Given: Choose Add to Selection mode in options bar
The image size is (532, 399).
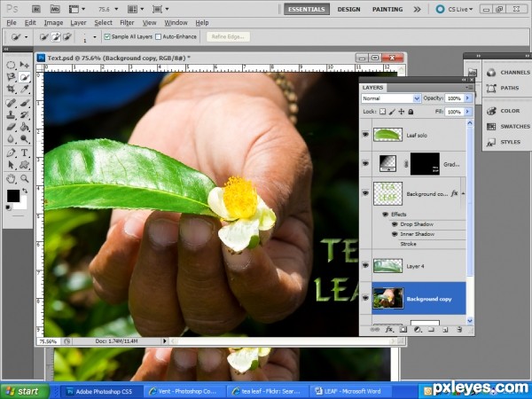Looking at the screenshot, I should tap(56, 36).
